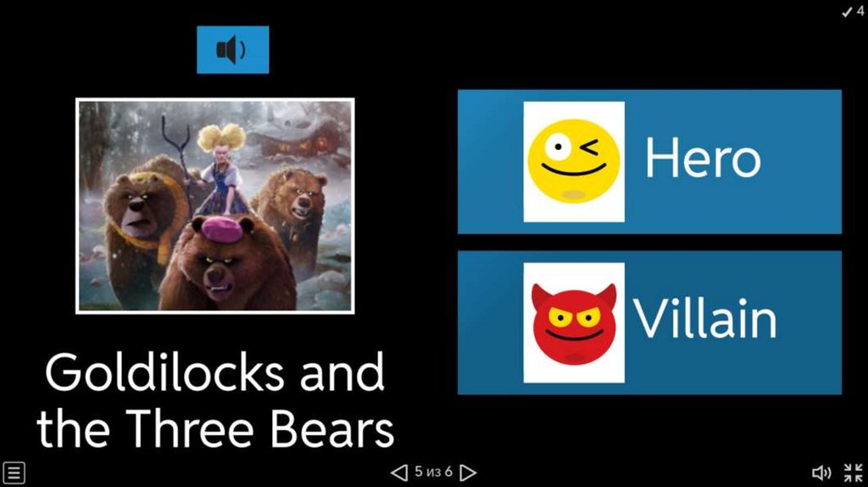Click the "5 из 6" slide counter
The image size is (868, 487).
coord(433,472)
